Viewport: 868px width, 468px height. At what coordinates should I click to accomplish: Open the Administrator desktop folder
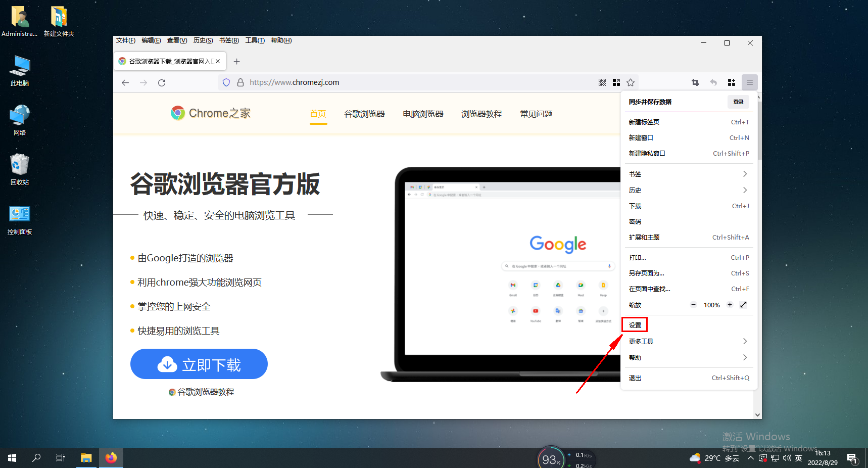20,21
